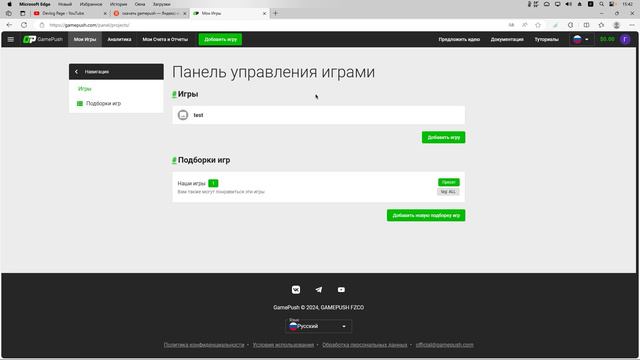Screen dimensions: 640x360
Task: Click the browser address bar URL
Action: pyautogui.click(x=89, y=25)
